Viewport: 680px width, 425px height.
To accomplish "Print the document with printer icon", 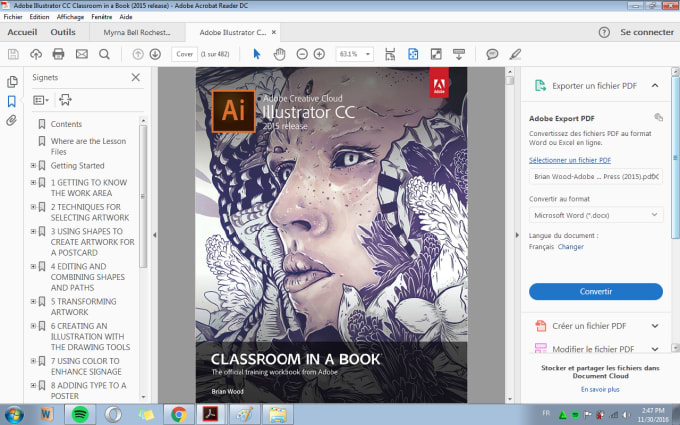I will pos(59,54).
